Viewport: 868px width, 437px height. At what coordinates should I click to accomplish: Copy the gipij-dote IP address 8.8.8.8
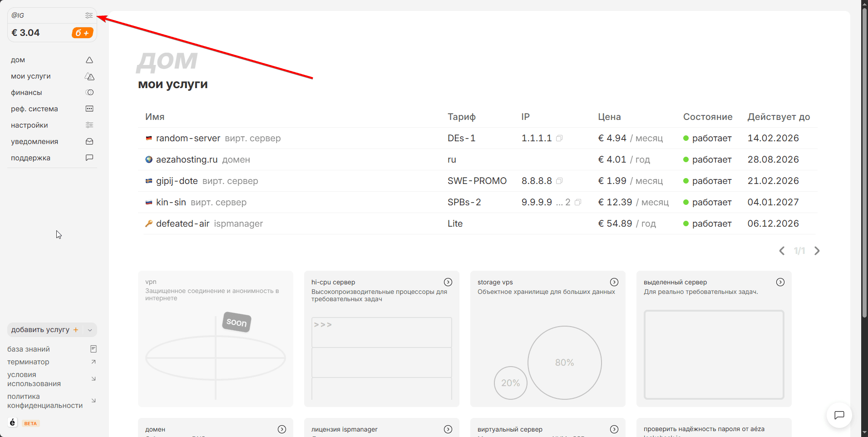point(559,181)
